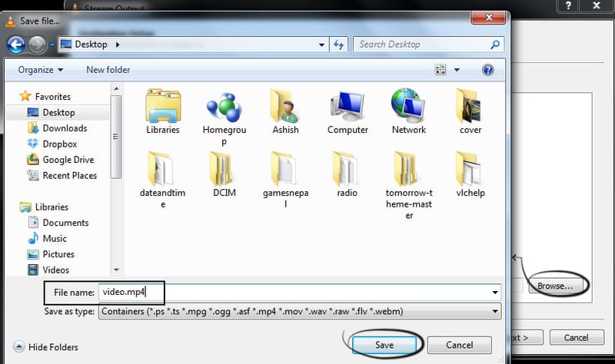Image resolution: width=615 pixels, height=364 pixels.
Task: Click the search magnifier icon
Action: click(495, 45)
